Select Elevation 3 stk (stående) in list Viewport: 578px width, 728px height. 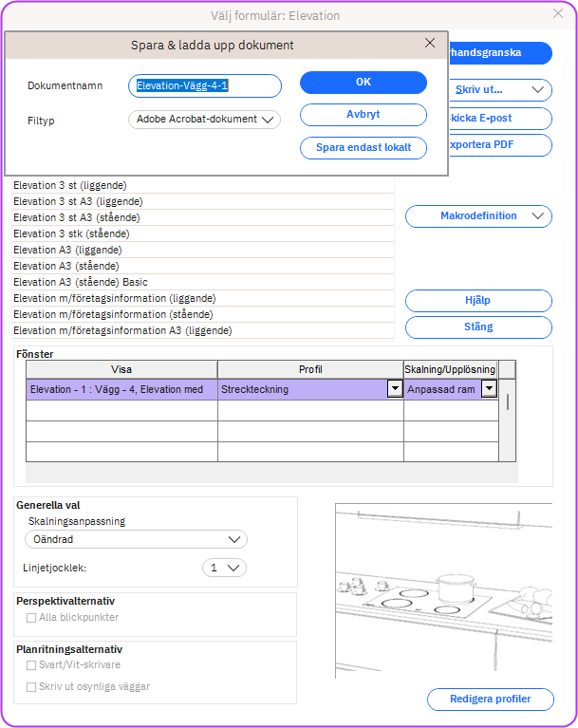tap(71, 233)
